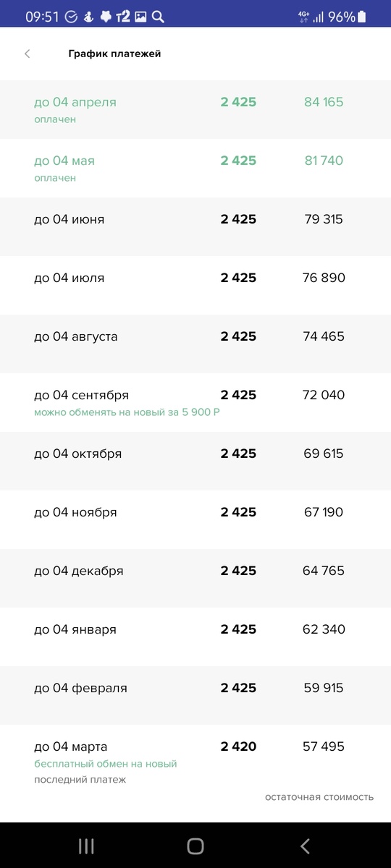Screen dimensions: 391x868
Task: Open the до 04 июня payment row
Action: pos(195,226)
